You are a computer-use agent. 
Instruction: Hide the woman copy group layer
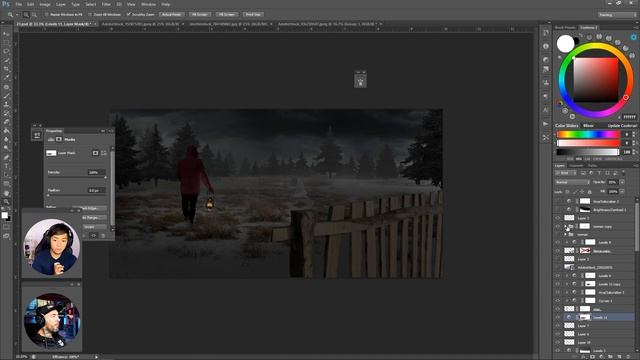[x=558, y=227]
